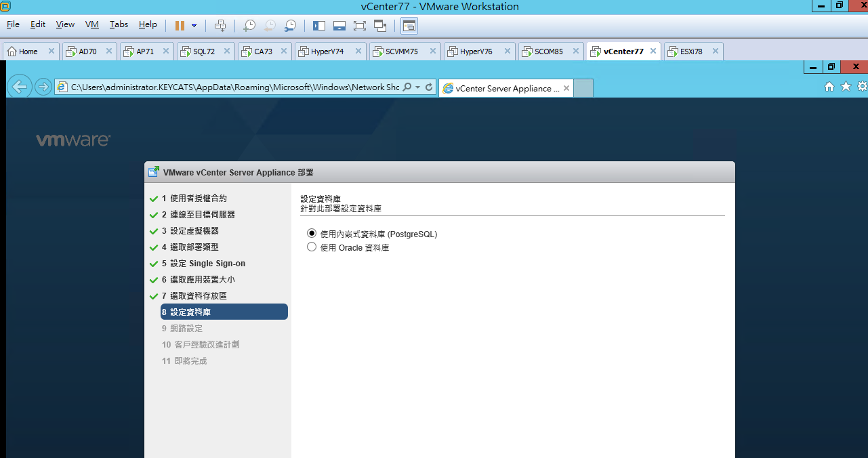Click the vCenter Server Appliance dialog title icon
Image resolution: width=868 pixels, height=458 pixels.
[154, 172]
